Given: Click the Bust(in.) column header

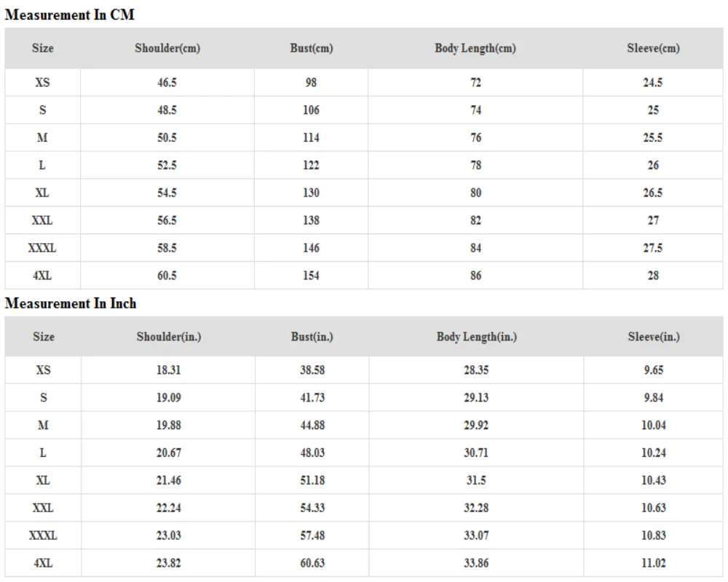Looking at the screenshot, I should [x=312, y=337].
